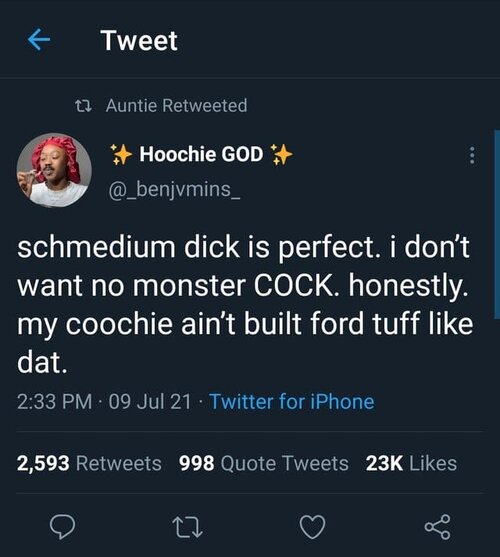Click the small retweet icon beside Auntie

[x=84, y=106]
